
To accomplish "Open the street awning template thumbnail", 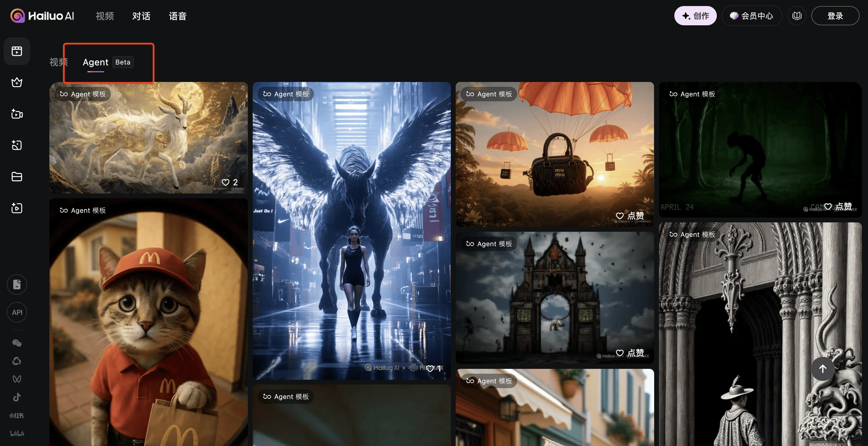I will click(555, 407).
